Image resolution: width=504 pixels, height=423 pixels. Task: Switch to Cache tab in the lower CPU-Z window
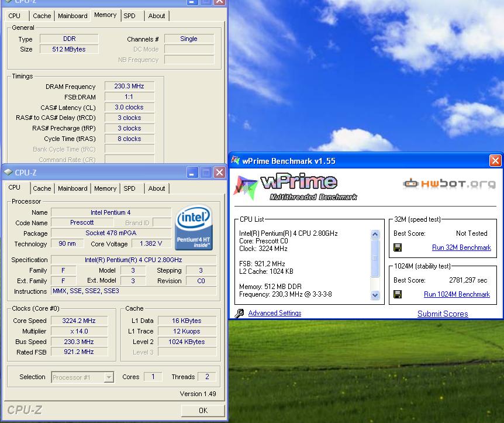pos(42,188)
